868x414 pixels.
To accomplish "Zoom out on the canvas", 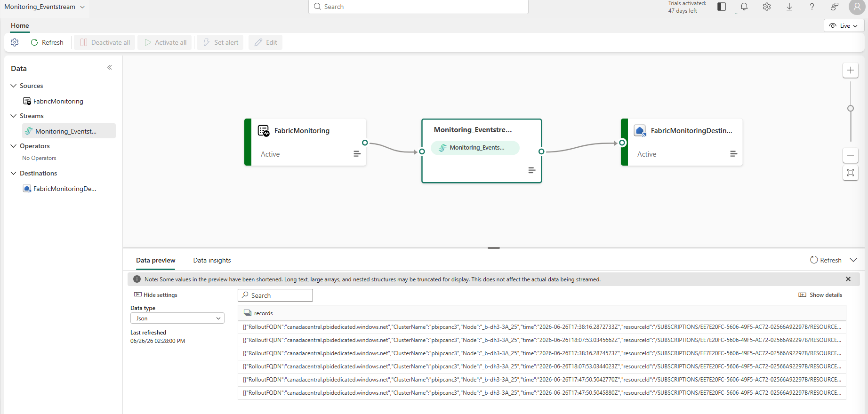I will 851,155.
